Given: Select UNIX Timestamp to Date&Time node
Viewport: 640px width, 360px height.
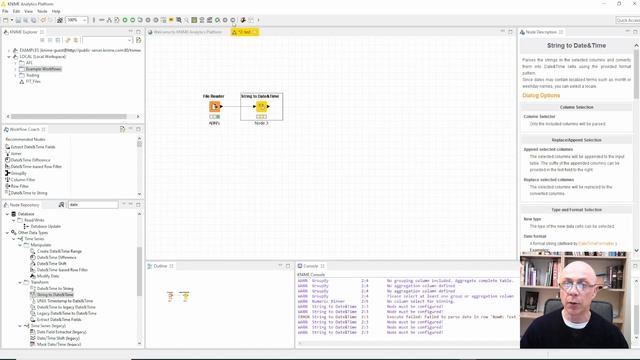Looking at the screenshot, I should tap(64, 301).
